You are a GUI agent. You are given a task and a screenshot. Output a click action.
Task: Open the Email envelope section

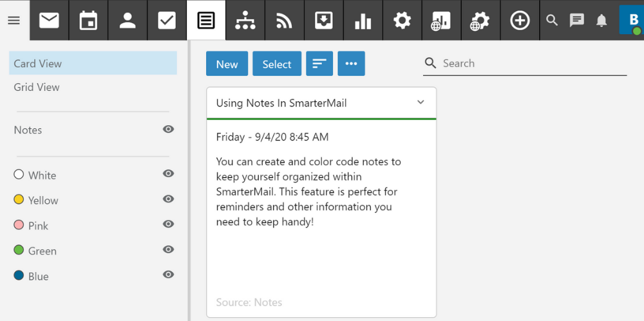point(50,21)
